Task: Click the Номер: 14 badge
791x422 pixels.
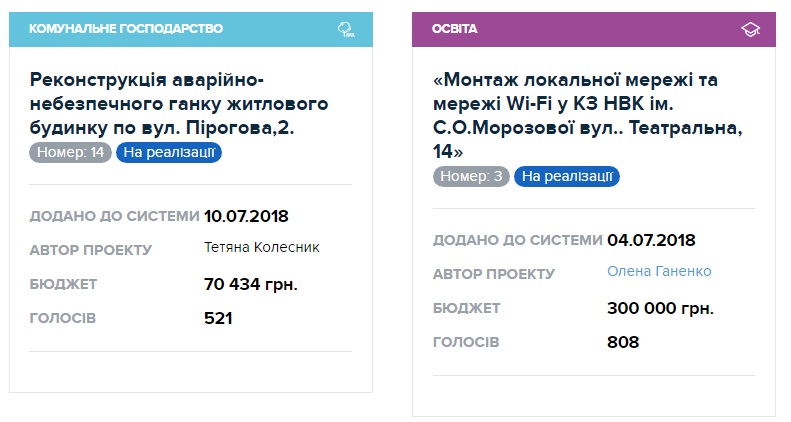Action: click(71, 152)
